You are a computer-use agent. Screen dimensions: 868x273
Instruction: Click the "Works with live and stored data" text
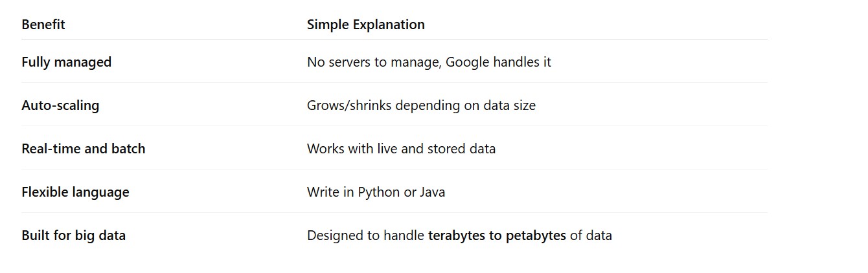point(401,149)
